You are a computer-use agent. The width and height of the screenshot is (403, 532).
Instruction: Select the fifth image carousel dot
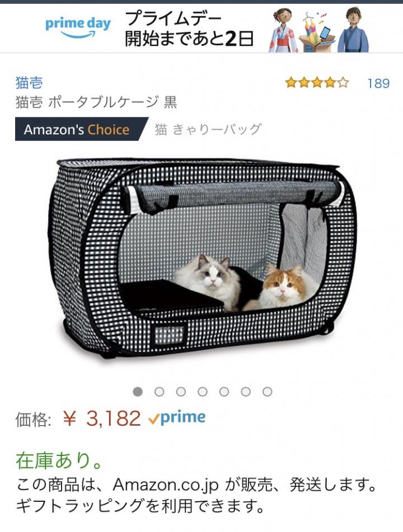[224, 392]
